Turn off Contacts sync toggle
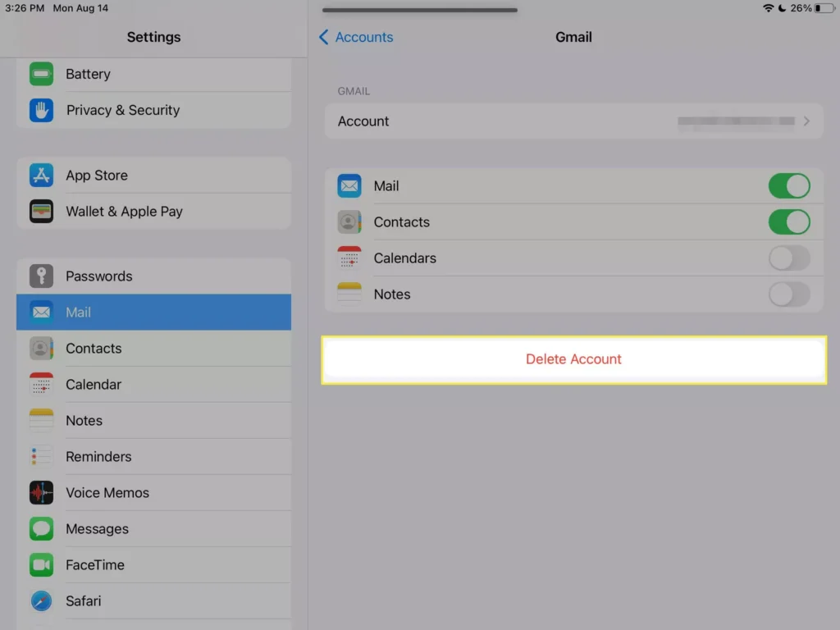The width and height of the screenshot is (840, 630). click(x=788, y=222)
